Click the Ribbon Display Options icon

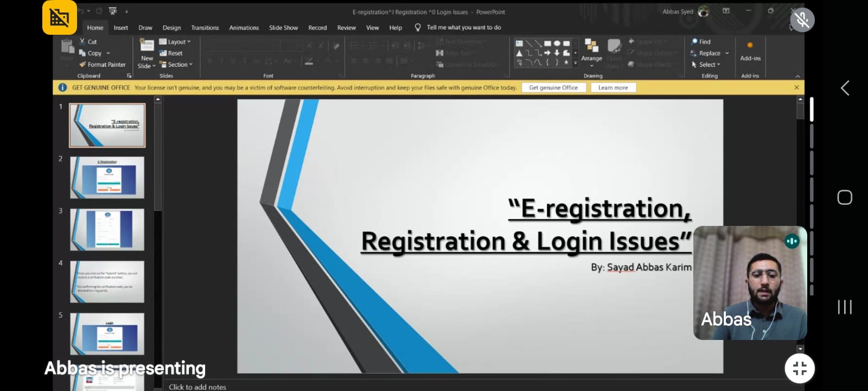click(726, 11)
